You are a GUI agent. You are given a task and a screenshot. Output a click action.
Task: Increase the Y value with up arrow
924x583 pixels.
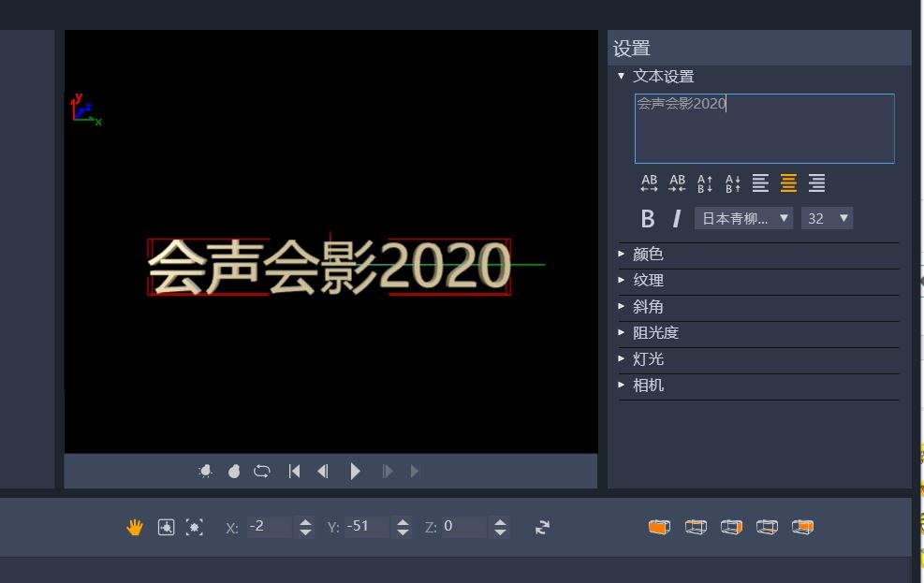(403, 521)
